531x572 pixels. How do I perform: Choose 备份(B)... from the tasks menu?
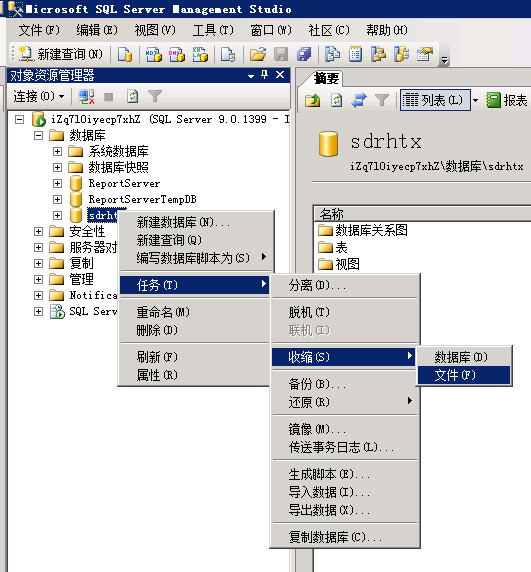(x=345, y=384)
